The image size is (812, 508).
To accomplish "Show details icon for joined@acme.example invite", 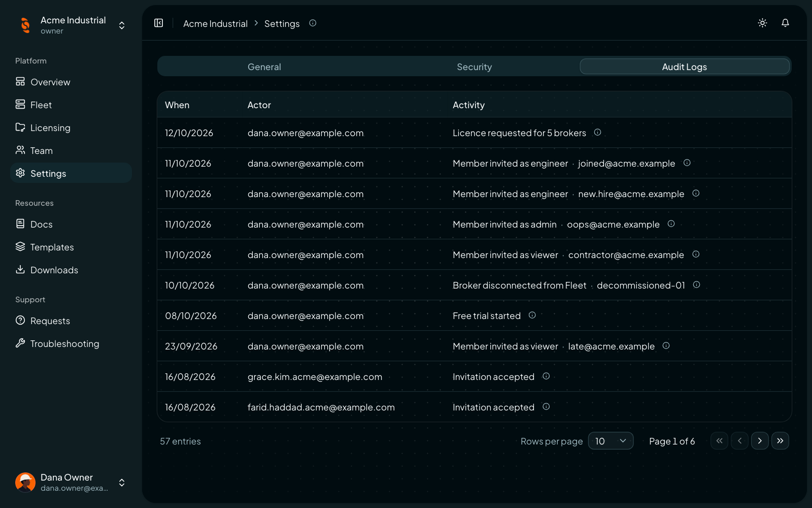I will pos(687,163).
